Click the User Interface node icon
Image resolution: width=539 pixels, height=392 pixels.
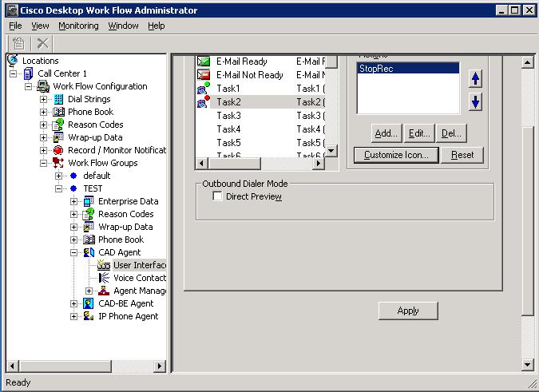pyautogui.click(x=104, y=265)
